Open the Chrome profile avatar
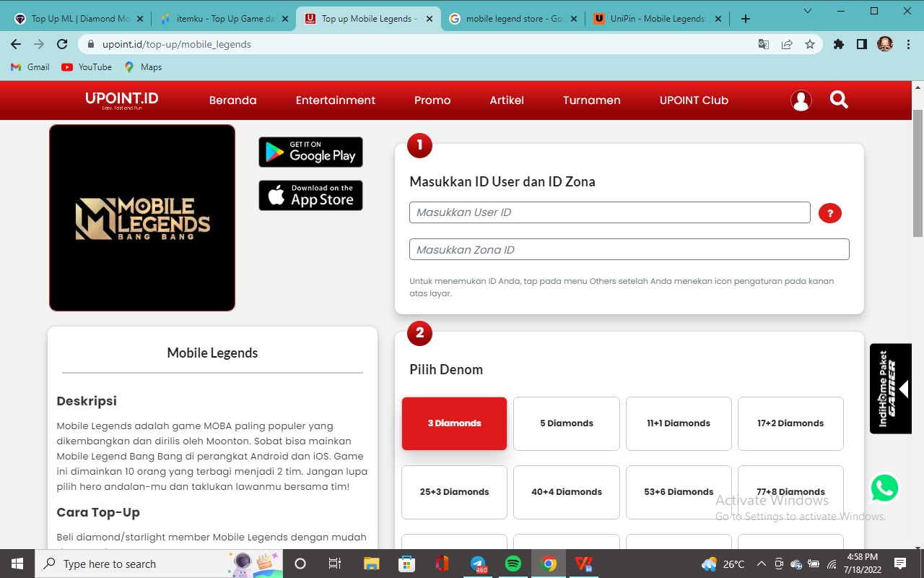Image resolution: width=924 pixels, height=578 pixels. pos(885,44)
